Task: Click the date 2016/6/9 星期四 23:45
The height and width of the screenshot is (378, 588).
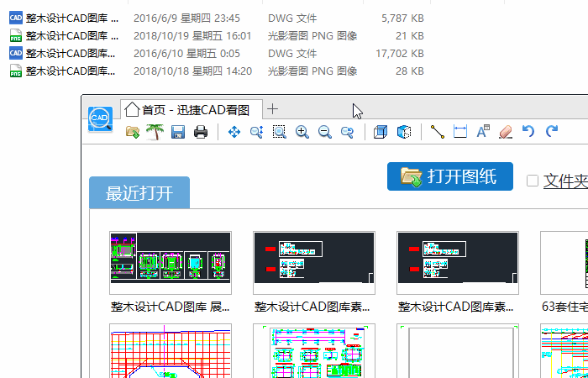Action: pyautogui.click(x=186, y=18)
